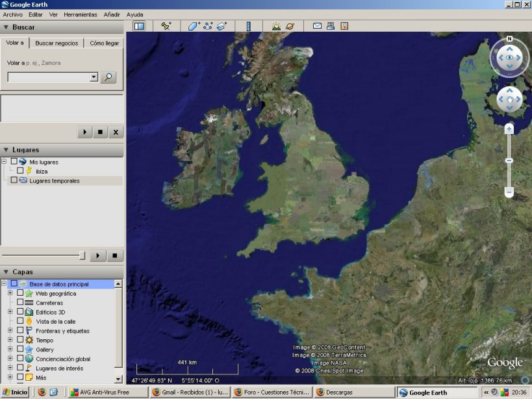Open the Editar menu
This screenshot has width=532, height=399.
coord(35,14)
